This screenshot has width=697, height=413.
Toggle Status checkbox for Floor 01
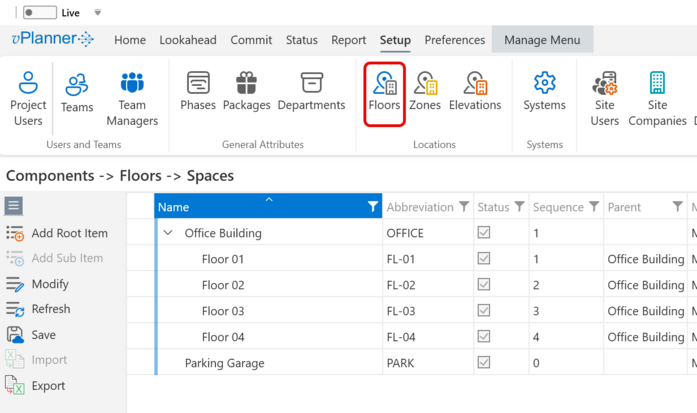click(484, 259)
